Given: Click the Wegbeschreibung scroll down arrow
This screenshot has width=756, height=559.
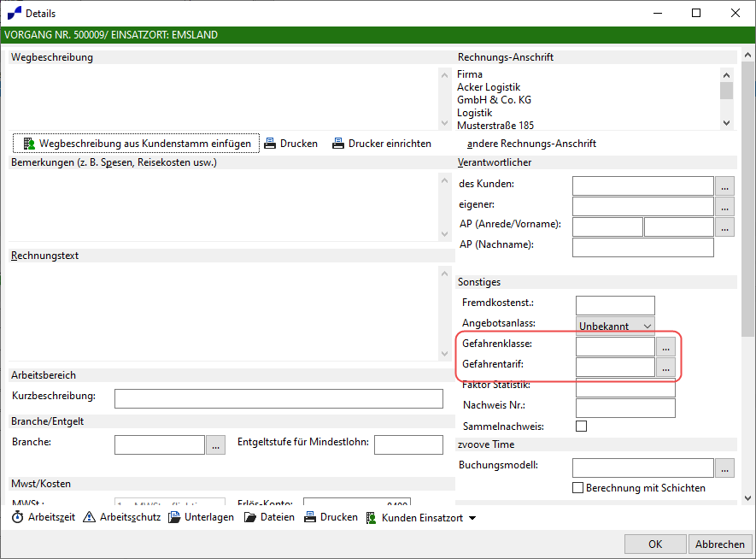Looking at the screenshot, I should 444,123.
